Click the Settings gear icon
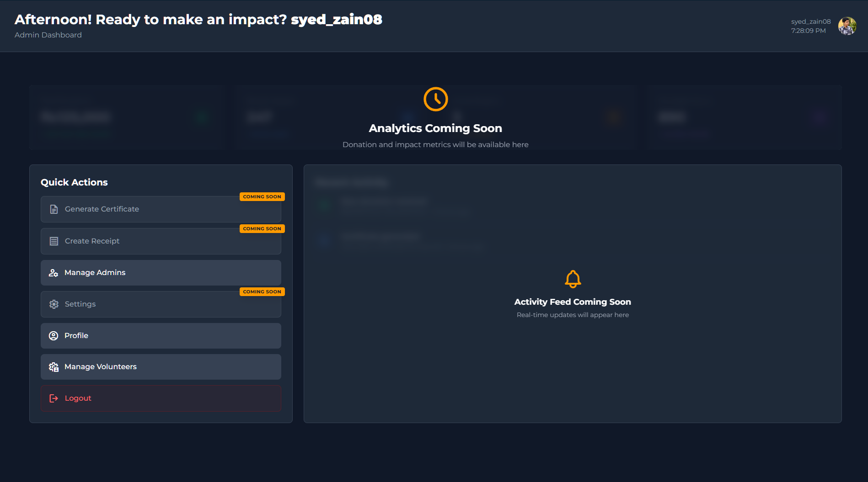This screenshot has width=868, height=482. (54, 304)
